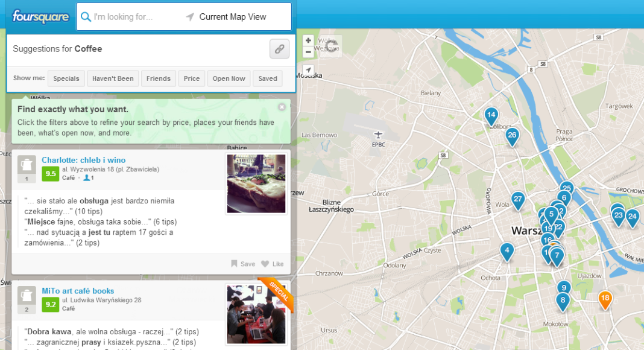Like the Charlotte: chleb i wino venue

click(x=273, y=264)
